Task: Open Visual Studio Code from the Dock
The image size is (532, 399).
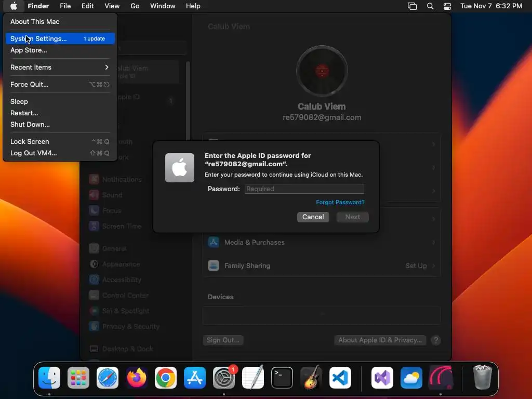Action: pyautogui.click(x=340, y=378)
